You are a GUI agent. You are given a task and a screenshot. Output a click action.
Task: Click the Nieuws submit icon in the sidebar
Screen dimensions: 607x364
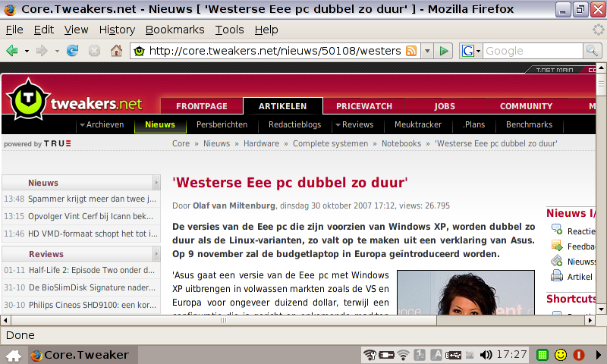pyautogui.click(x=557, y=261)
